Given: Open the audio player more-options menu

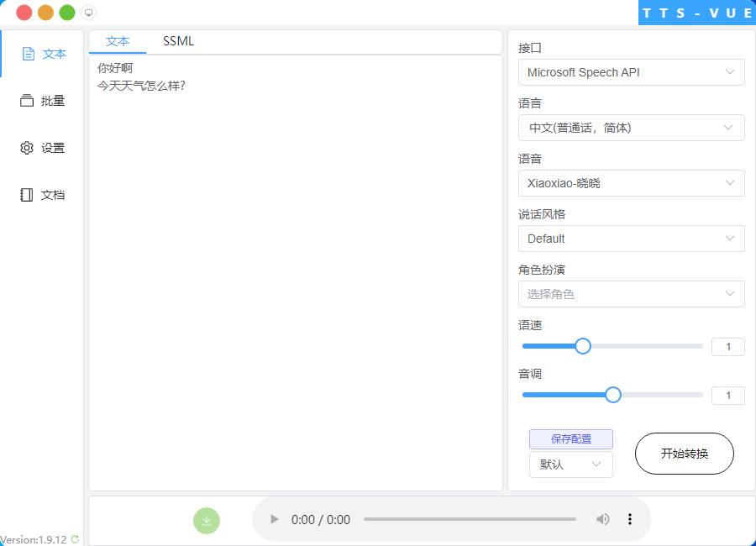Looking at the screenshot, I should [x=630, y=519].
